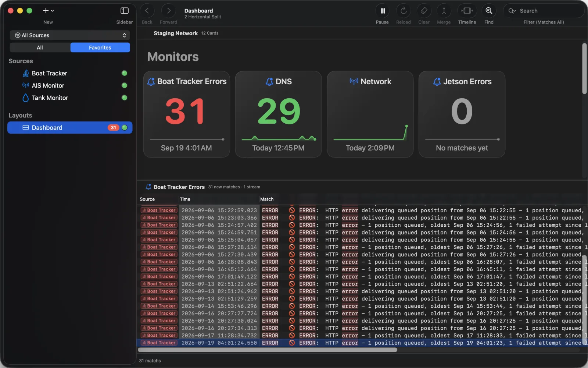
Task: Click the Merge toolbar icon
Action: 444,11
